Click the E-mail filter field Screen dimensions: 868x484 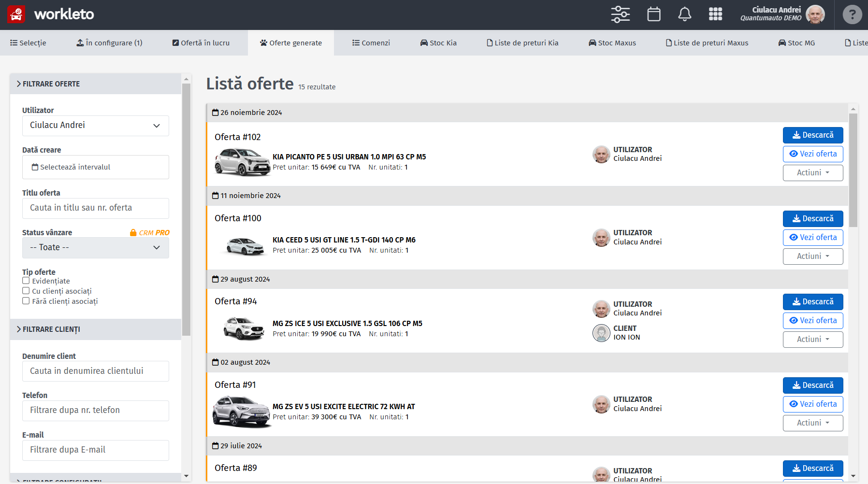[96, 450]
